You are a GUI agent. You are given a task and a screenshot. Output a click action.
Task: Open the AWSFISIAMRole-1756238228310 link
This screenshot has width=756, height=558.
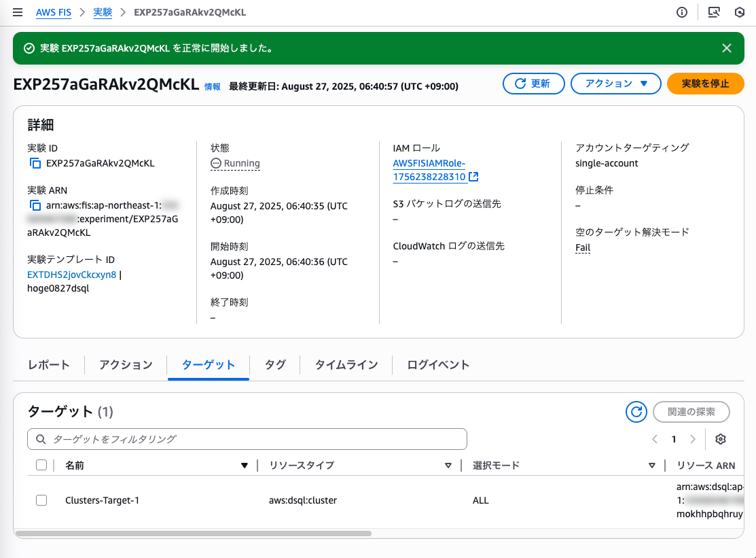429,170
